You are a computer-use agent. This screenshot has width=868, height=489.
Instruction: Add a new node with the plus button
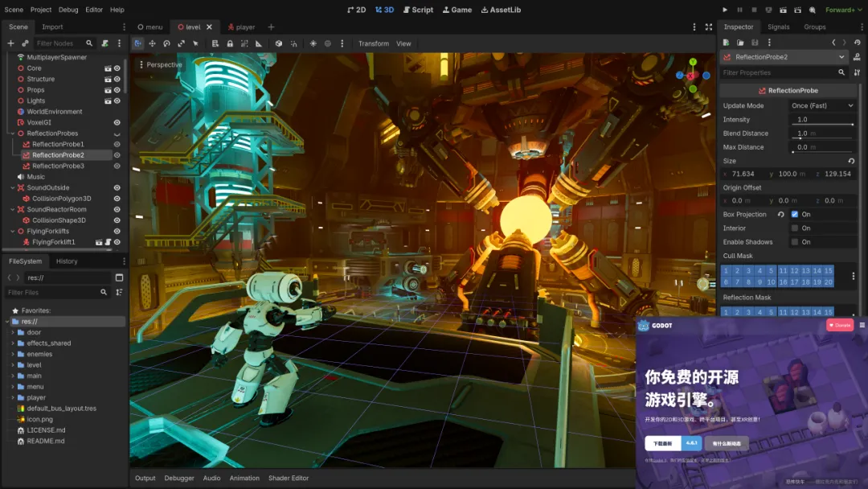tap(10, 43)
